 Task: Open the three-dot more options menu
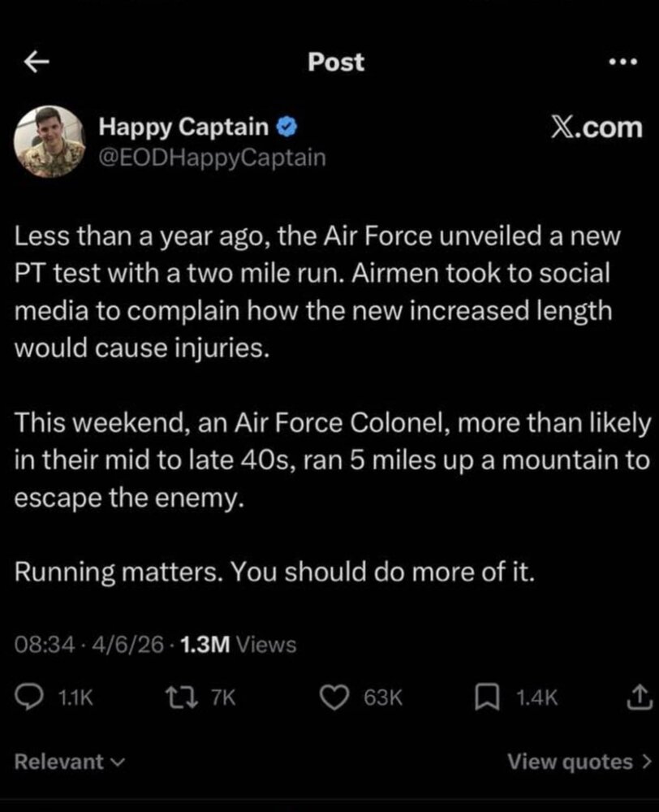[x=623, y=63]
